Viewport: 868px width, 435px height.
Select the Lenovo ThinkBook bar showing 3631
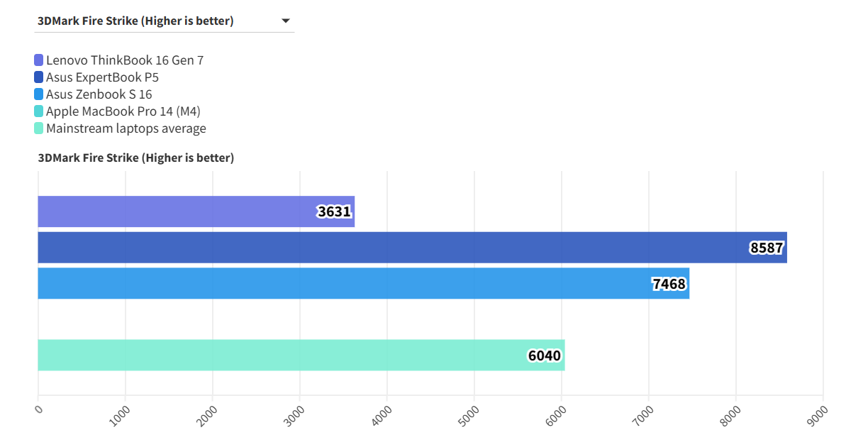tap(177, 211)
